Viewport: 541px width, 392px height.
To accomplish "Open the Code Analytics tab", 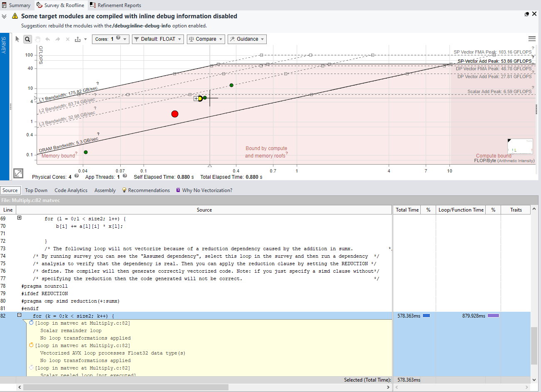I will click(71, 190).
